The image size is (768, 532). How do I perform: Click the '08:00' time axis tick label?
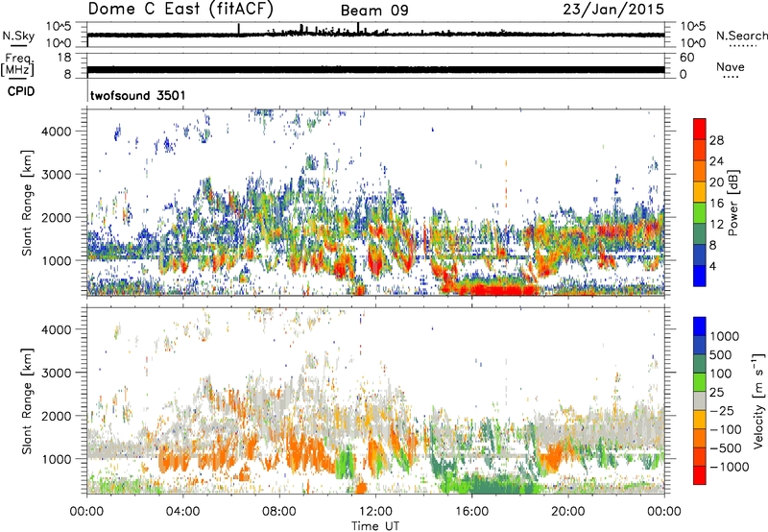[x=279, y=512]
